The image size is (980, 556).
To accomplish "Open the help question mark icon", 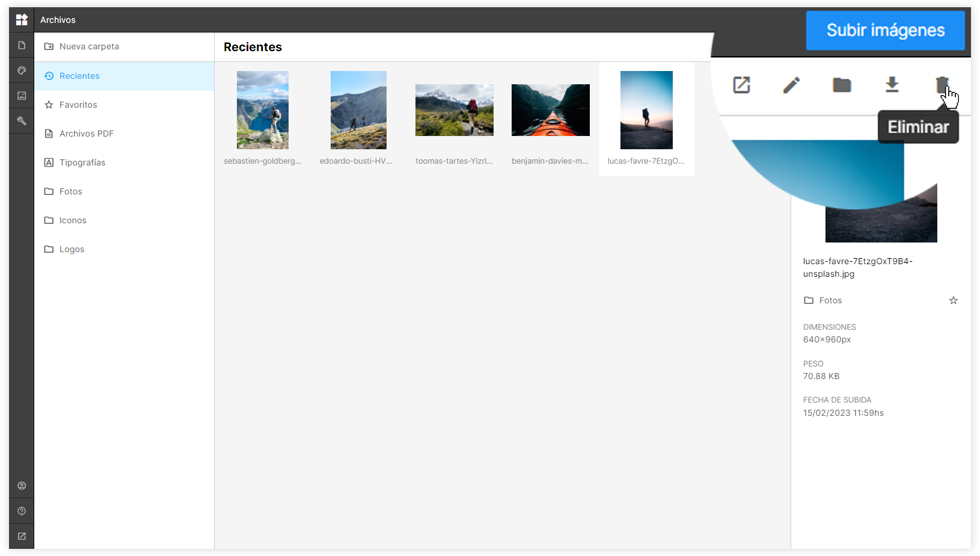I will click(x=22, y=511).
